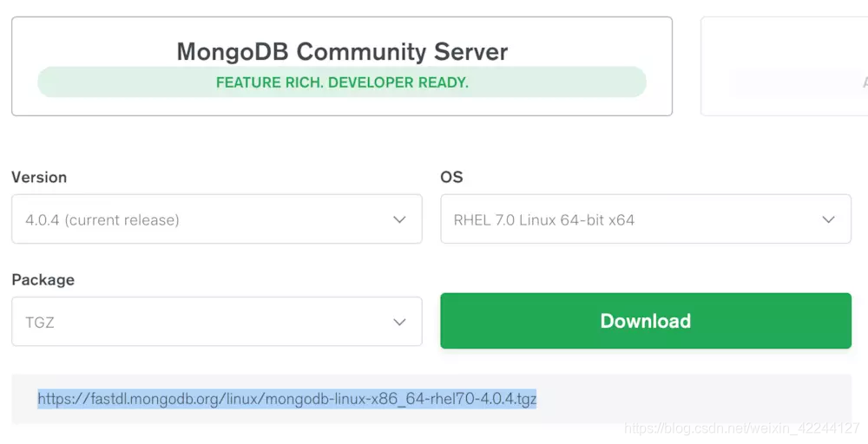Select the partially visible tab card on the right
Screen dimensions: 868x444
(x=785, y=67)
